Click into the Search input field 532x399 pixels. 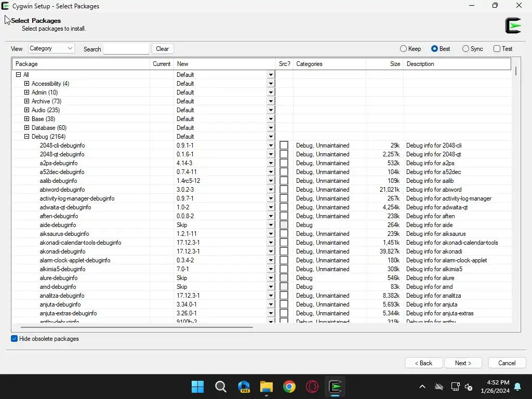pyautogui.click(x=126, y=49)
